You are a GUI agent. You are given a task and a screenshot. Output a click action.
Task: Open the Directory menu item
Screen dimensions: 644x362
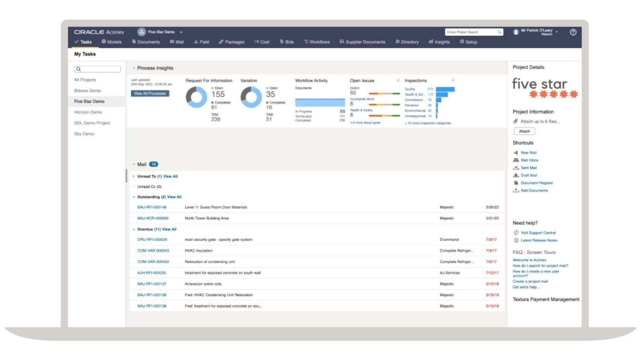tap(407, 42)
